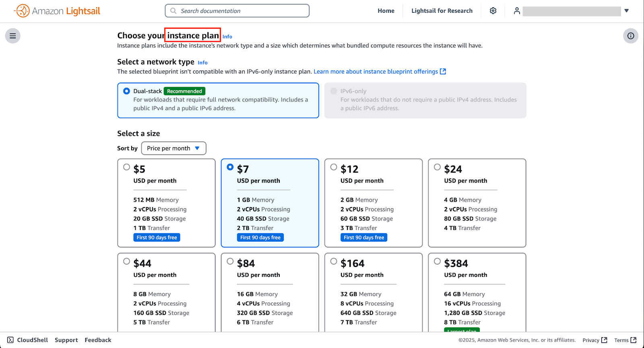Click the Recommended badge on Dual-stack
The height and width of the screenshot is (348, 644).
coord(185,91)
